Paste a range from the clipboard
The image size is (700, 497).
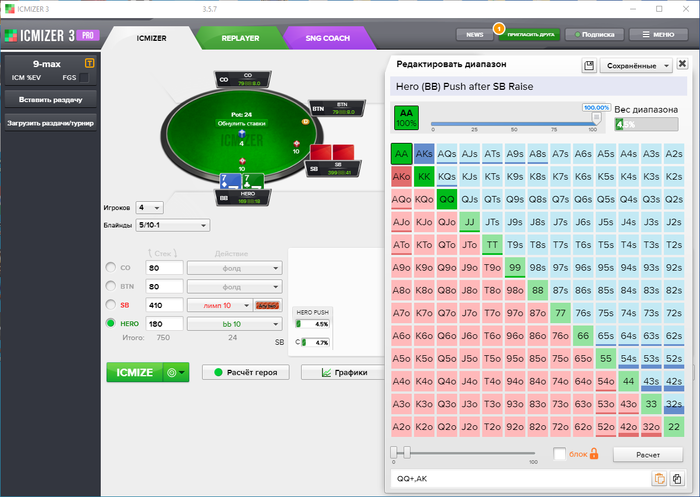659,479
